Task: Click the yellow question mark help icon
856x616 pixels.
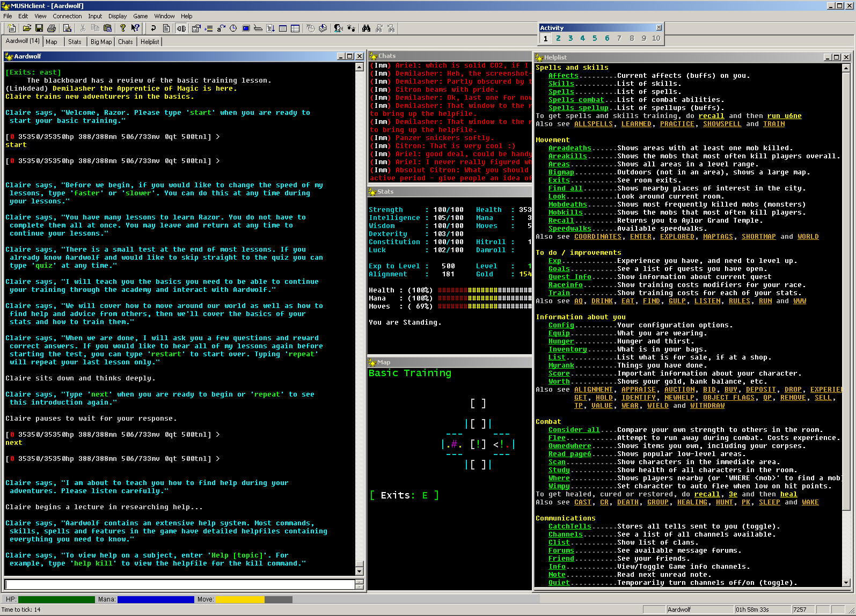Action: 123,28
